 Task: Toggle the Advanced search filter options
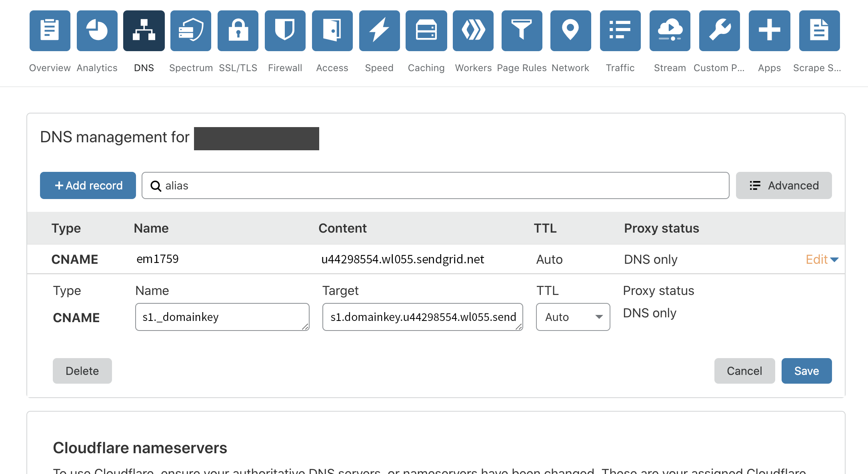click(x=784, y=185)
